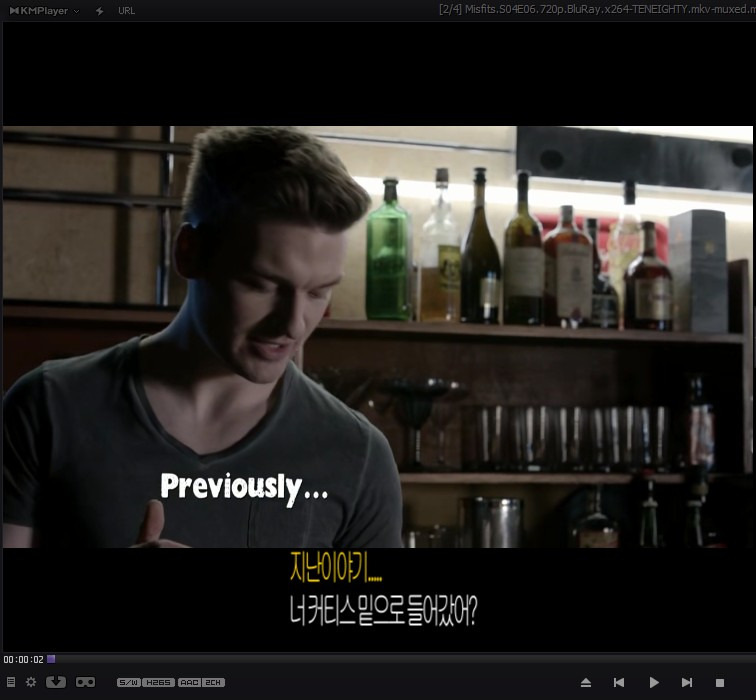Image resolution: width=756 pixels, height=700 pixels.
Task: Click the purple seek handle on progress bar
Action: point(51,659)
